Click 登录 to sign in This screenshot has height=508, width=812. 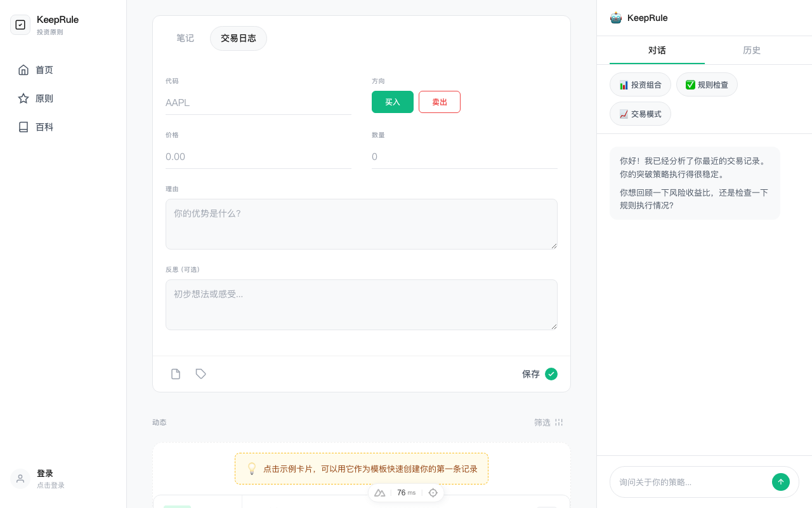45,473
